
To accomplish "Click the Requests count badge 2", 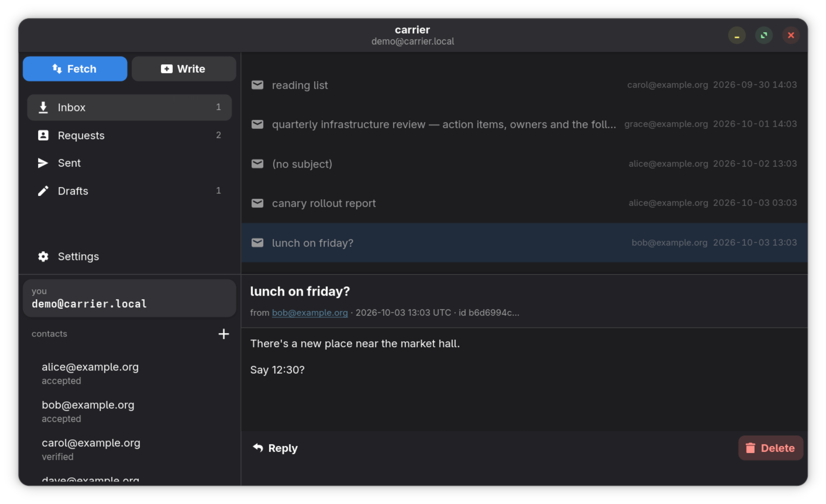I will (218, 135).
